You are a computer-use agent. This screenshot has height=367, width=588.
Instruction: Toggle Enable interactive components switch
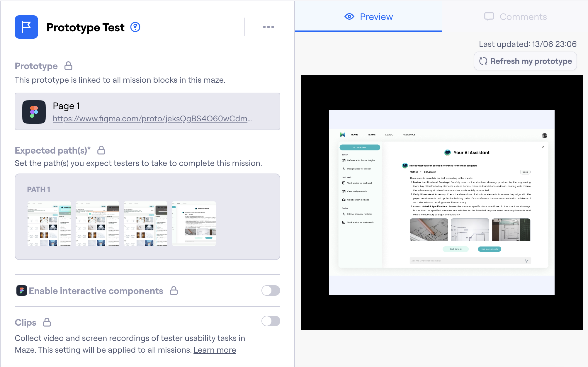[x=271, y=291]
